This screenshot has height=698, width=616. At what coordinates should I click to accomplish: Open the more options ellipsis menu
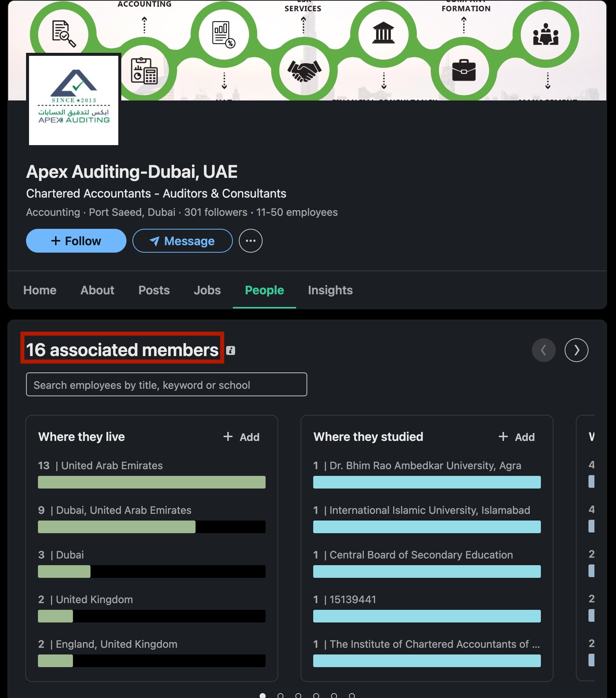251,241
